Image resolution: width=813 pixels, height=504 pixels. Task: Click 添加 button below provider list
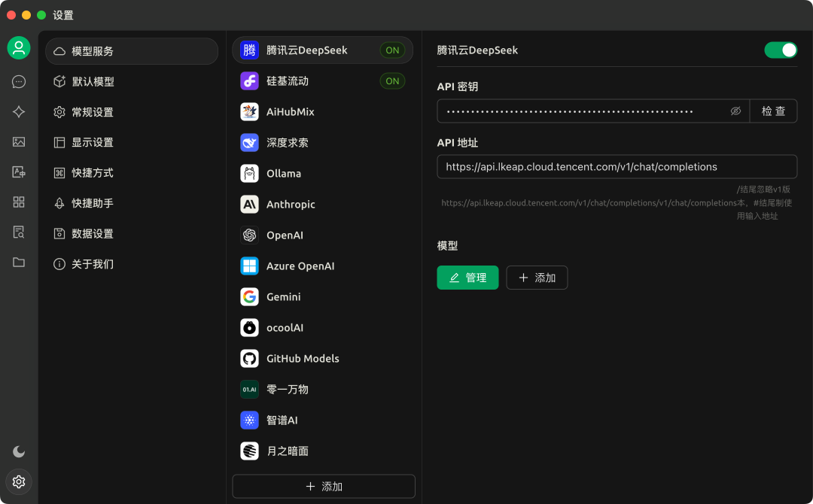[x=324, y=487]
